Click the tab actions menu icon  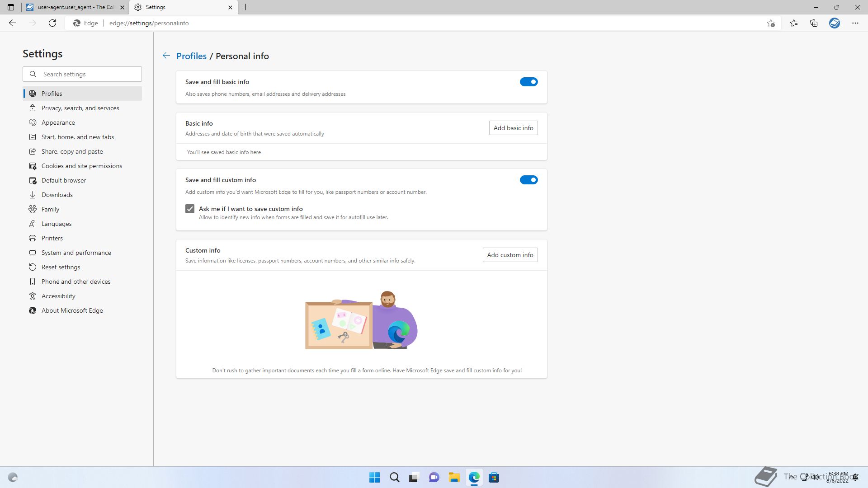[x=11, y=7]
